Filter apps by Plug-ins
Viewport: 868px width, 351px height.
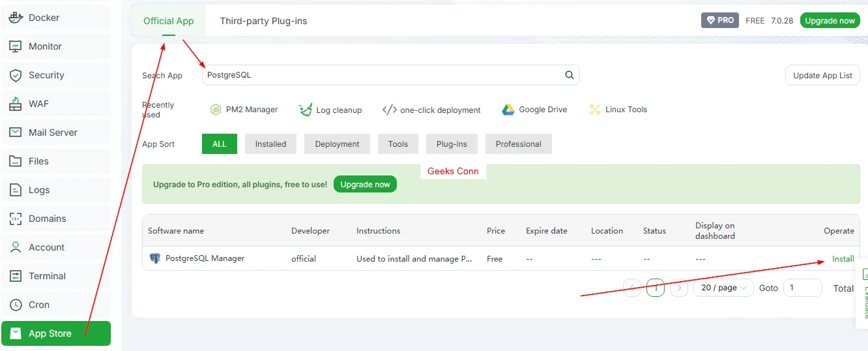(x=452, y=144)
